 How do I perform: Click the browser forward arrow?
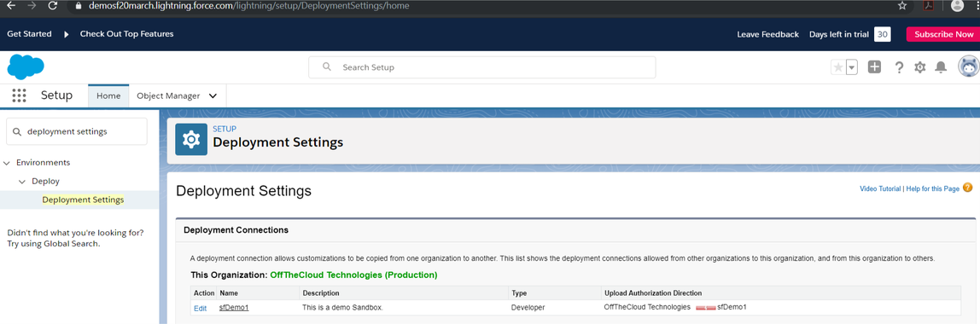coord(32,5)
